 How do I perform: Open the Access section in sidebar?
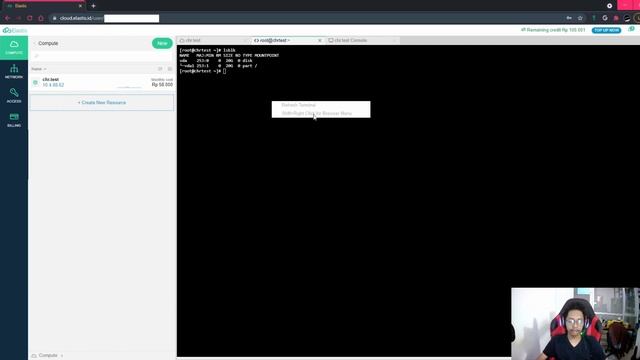[x=14, y=96]
